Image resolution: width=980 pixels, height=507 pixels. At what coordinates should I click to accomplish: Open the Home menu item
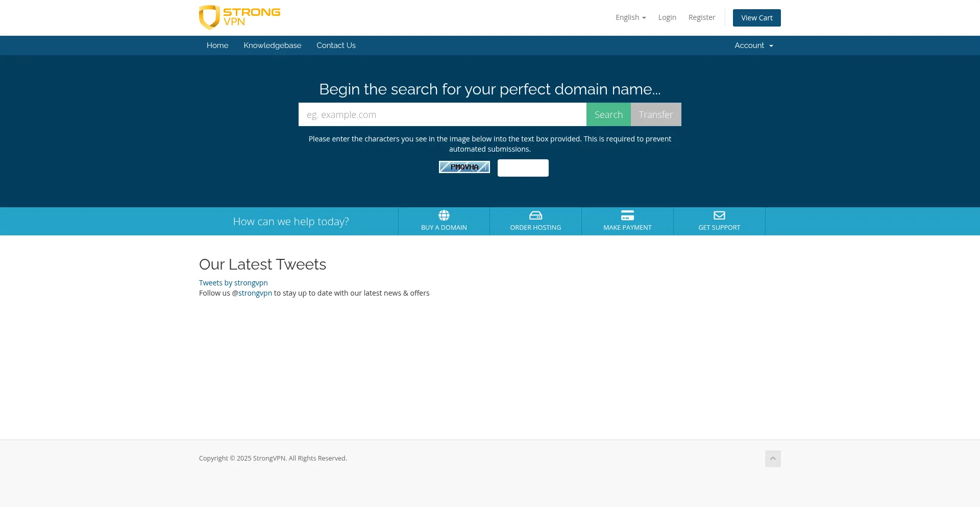[217, 45]
